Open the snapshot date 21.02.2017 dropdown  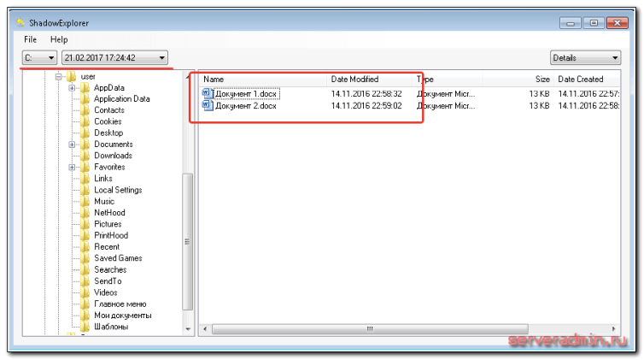(114, 58)
